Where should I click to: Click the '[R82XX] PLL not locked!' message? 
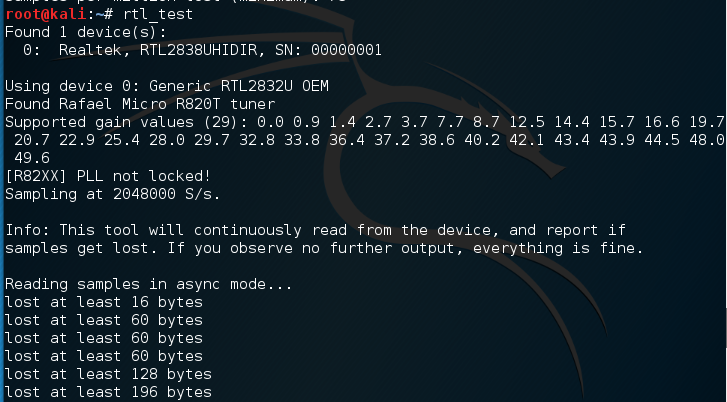[108, 176]
